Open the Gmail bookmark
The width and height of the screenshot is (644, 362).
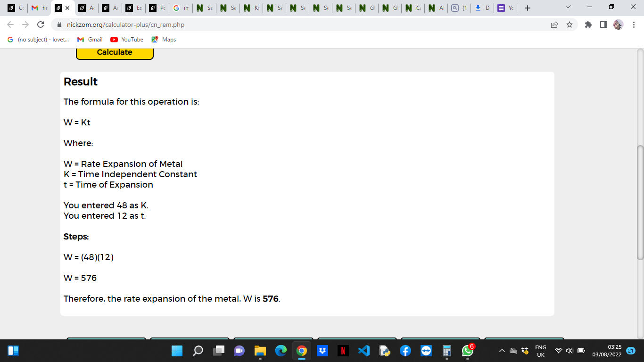click(90, 40)
